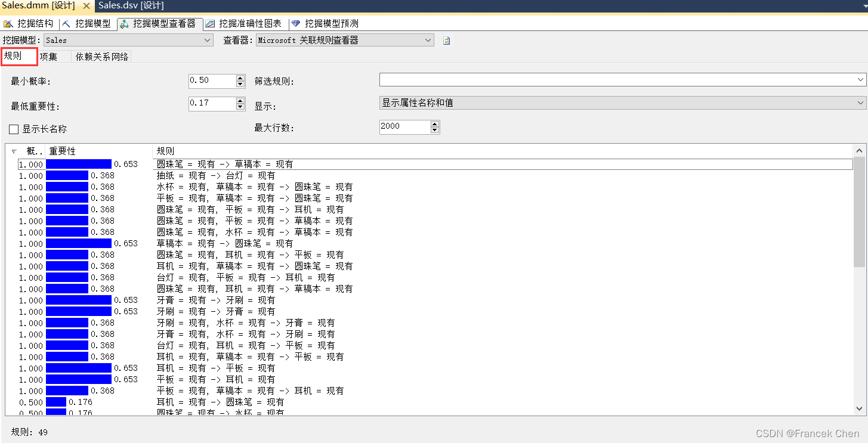The height and width of the screenshot is (443, 868).
Task: Click the 挖掘模型 tab icon
Action: point(66,24)
